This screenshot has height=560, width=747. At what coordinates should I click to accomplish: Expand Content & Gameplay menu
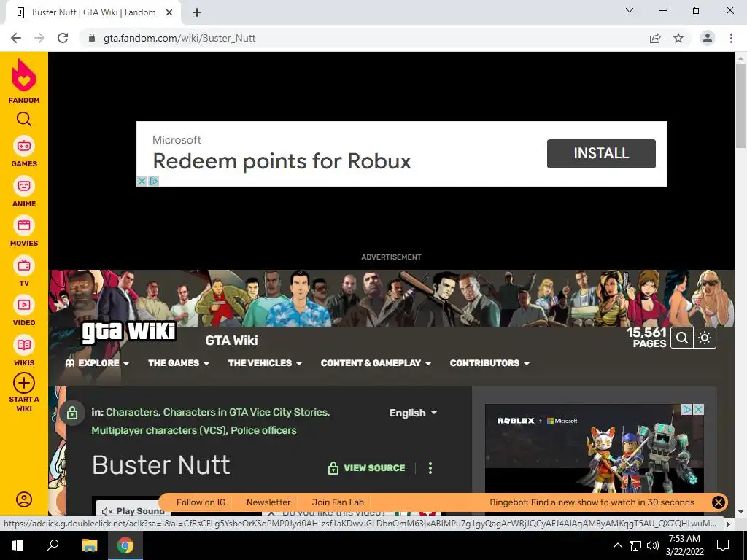click(x=376, y=363)
